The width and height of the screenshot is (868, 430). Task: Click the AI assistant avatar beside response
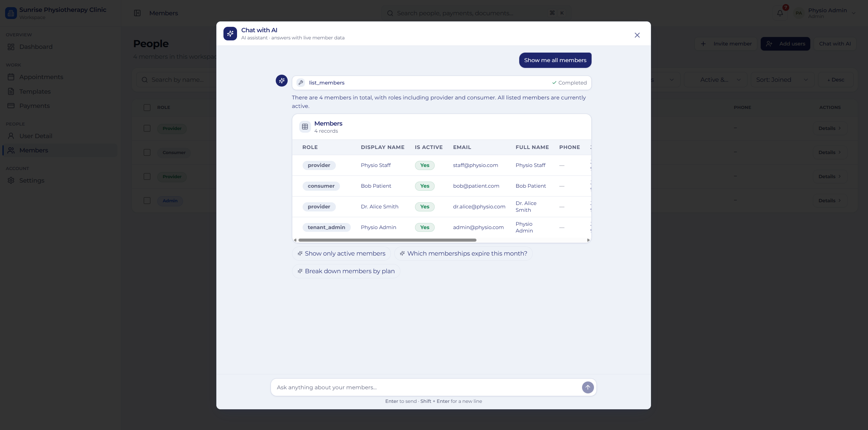click(282, 81)
